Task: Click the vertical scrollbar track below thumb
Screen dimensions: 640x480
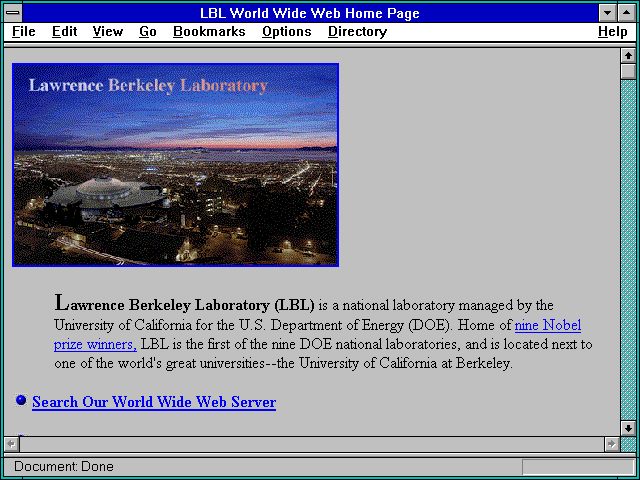Action: click(x=628, y=250)
